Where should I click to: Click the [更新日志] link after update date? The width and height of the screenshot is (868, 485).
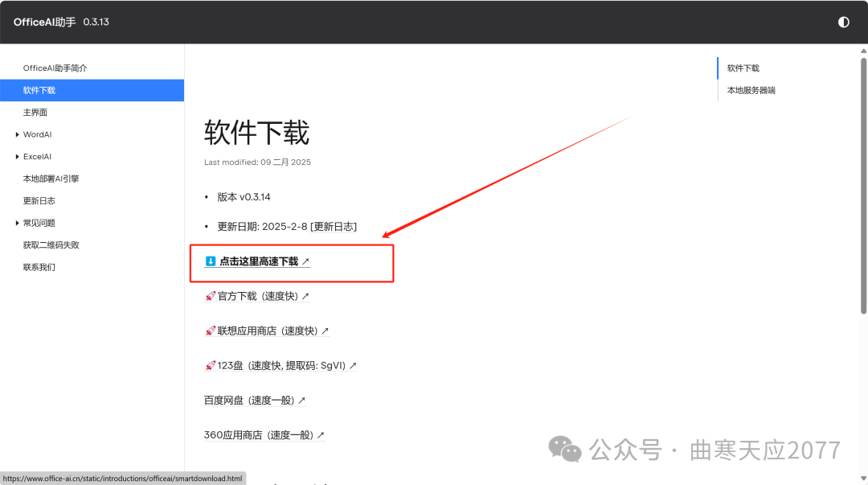[x=334, y=227]
